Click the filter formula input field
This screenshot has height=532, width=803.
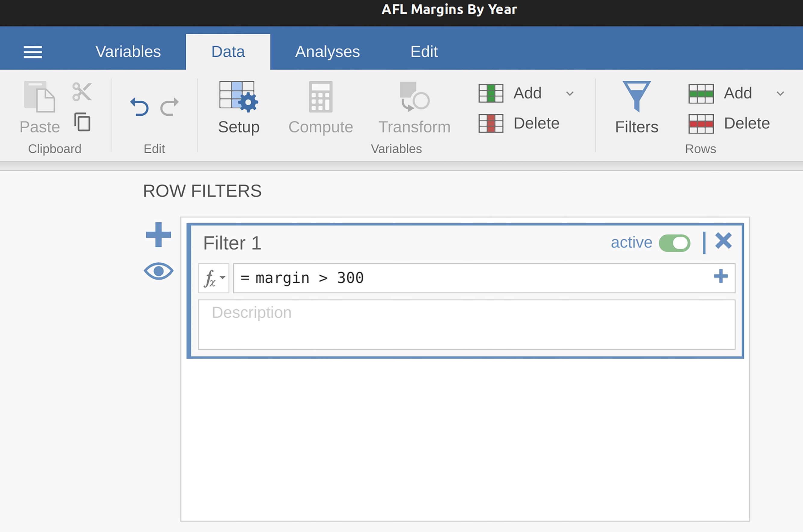click(475, 278)
